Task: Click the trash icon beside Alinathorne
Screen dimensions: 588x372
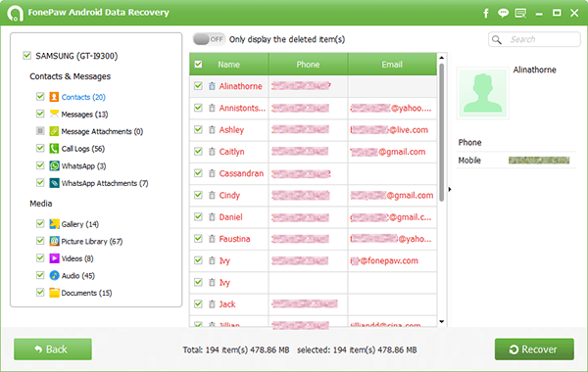Action: click(212, 86)
